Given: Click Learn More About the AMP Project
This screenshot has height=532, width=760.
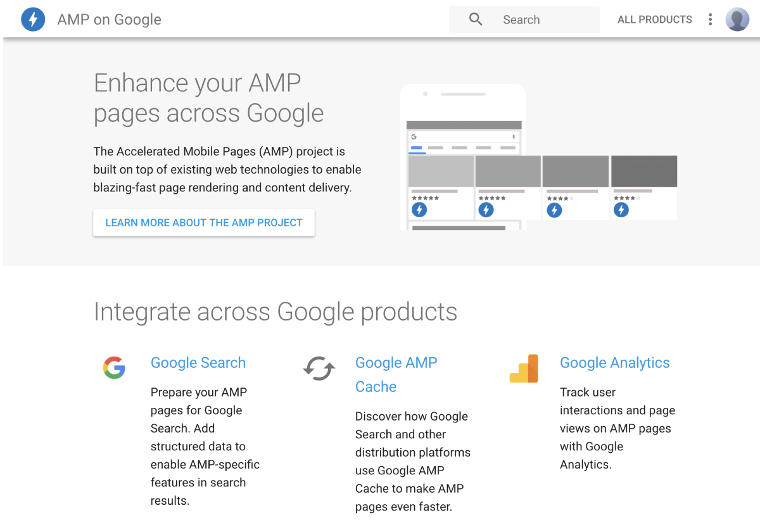Looking at the screenshot, I should [x=204, y=223].
